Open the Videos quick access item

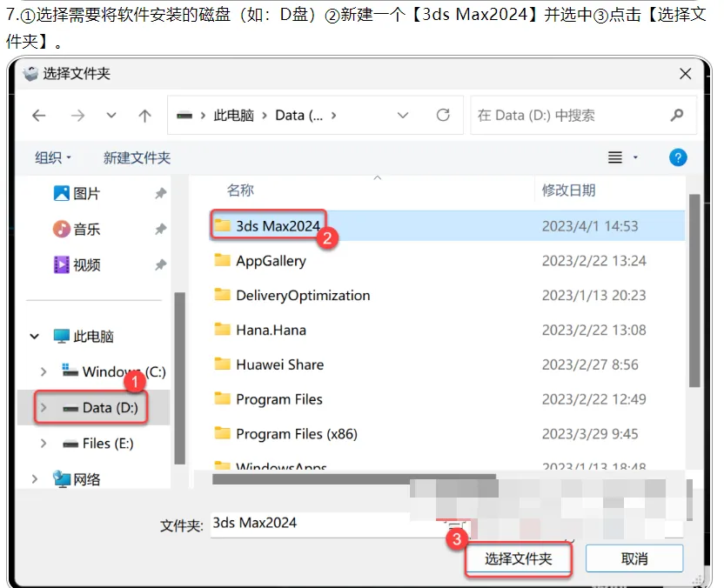tap(77, 265)
